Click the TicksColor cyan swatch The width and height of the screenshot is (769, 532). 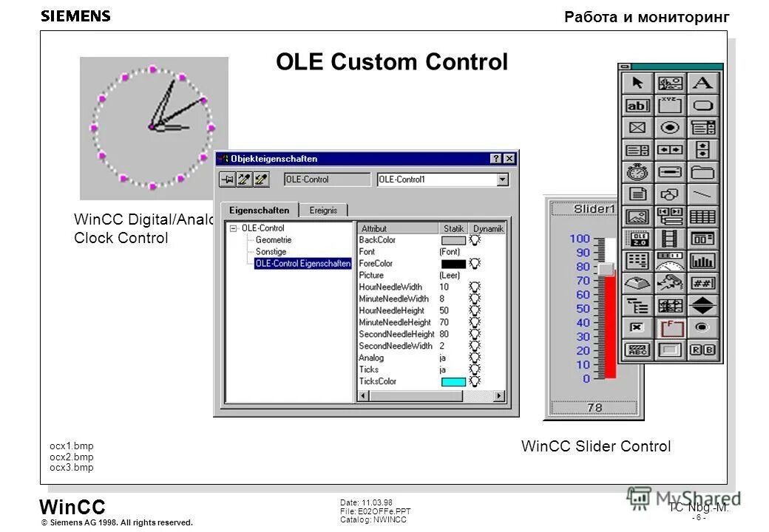[x=453, y=382]
